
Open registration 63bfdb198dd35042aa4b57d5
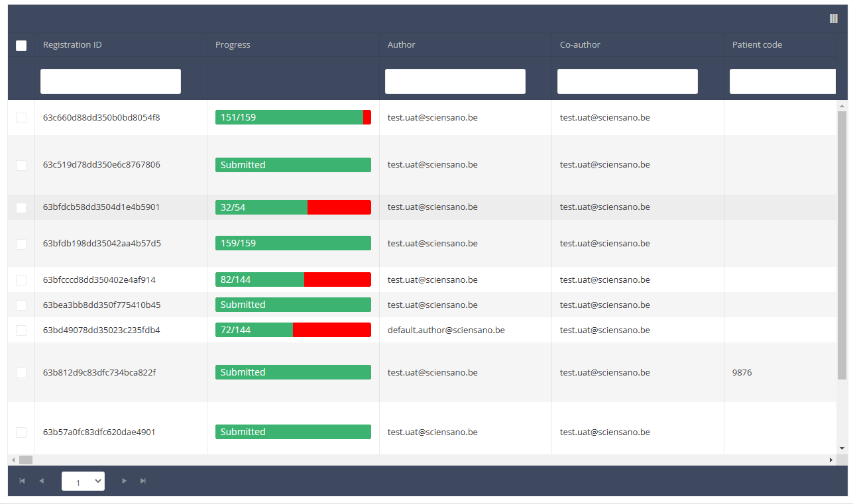[102, 244]
